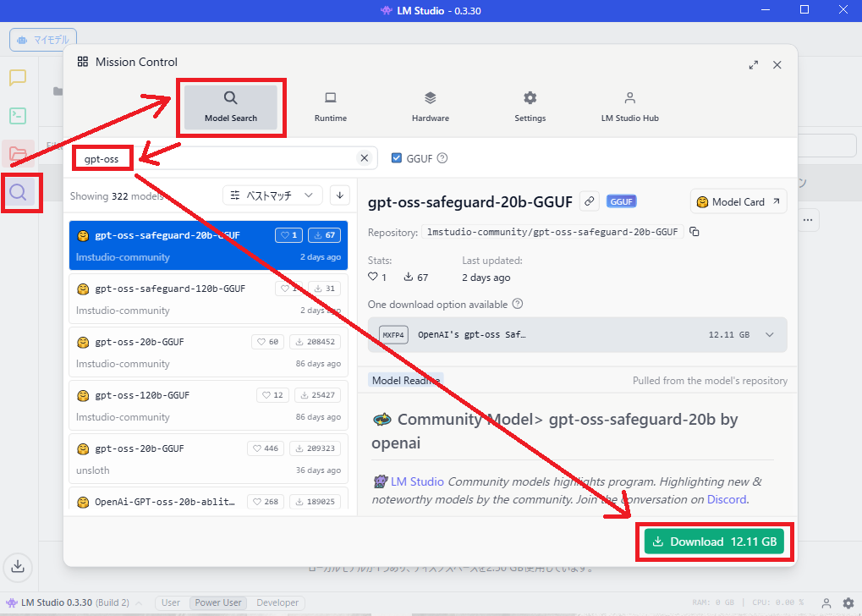The image size is (862, 616).
Task: Click the 208452 downloads badge
Action: pos(315,342)
